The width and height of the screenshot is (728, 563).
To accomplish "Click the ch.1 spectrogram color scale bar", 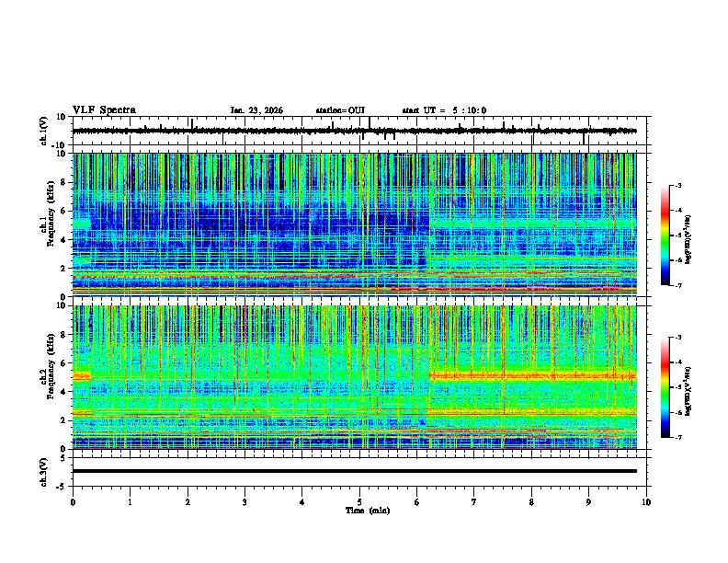I will pyautogui.click(x=665, y=236).
